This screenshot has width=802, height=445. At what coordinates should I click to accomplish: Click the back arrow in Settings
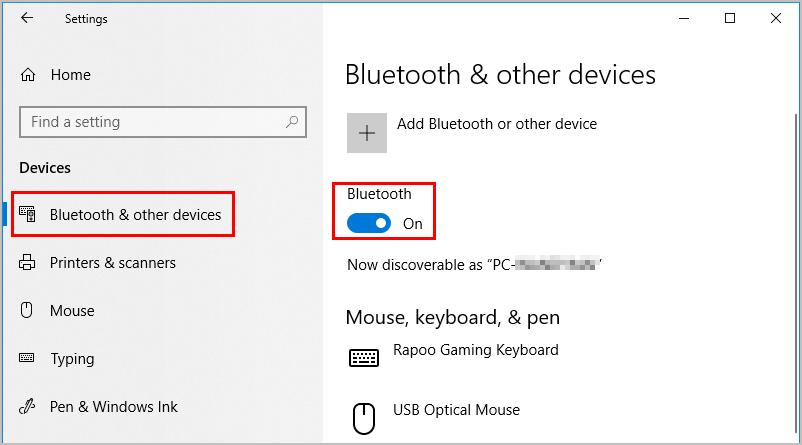point(27,18)
